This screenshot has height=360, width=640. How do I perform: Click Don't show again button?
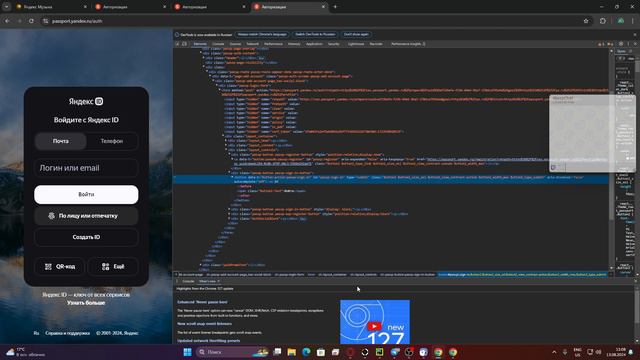click(x=356, y=34)
